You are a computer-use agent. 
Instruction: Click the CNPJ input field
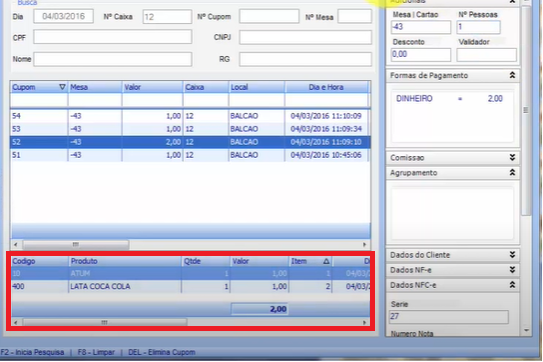tap(305, 37)
